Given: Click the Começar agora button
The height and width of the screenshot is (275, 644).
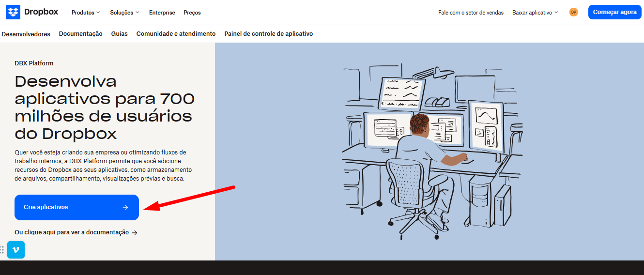Looking at the screenshot, I should coord(614,12).
